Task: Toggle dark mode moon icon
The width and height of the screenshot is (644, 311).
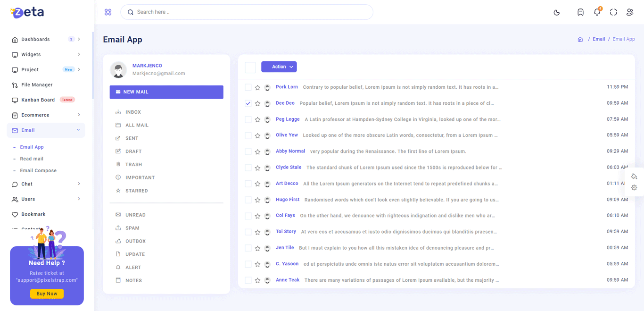Action: click(557, 12)
